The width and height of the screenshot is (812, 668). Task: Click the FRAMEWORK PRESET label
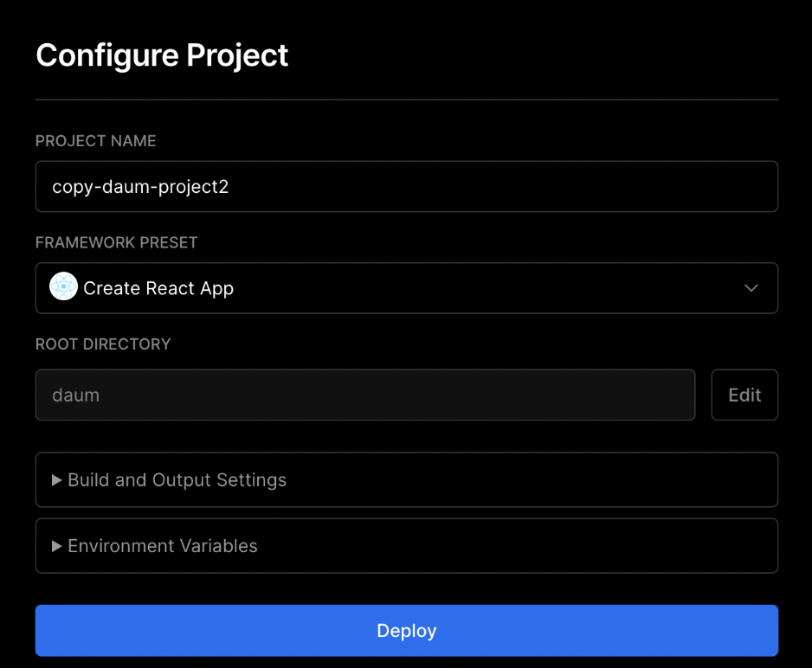tap(117, 242)
